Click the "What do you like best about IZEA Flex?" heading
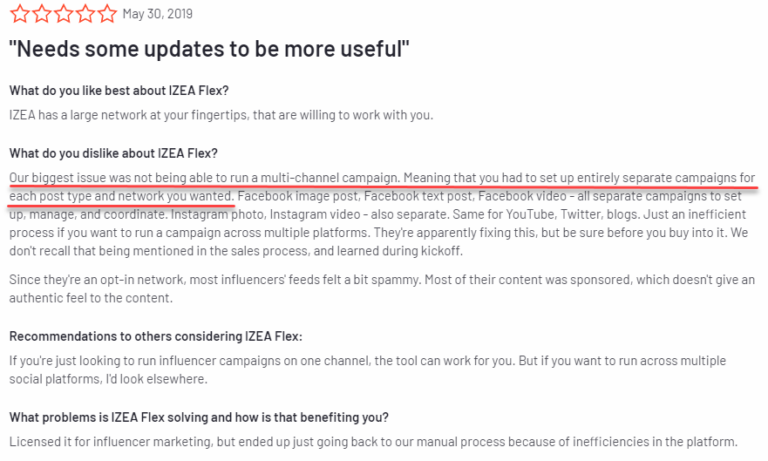Screen dimensions: 768x461 pyautogui.click(x=119, y=91)
